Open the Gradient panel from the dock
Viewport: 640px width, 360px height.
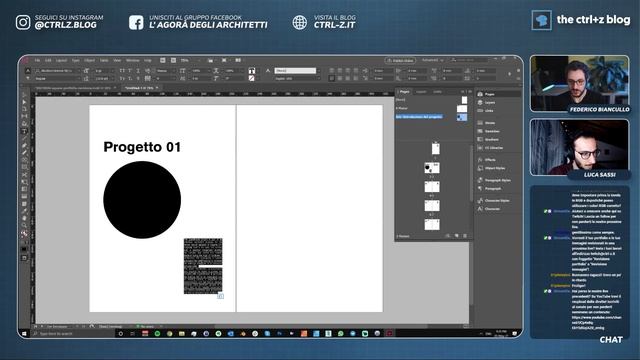coord(488,139)
